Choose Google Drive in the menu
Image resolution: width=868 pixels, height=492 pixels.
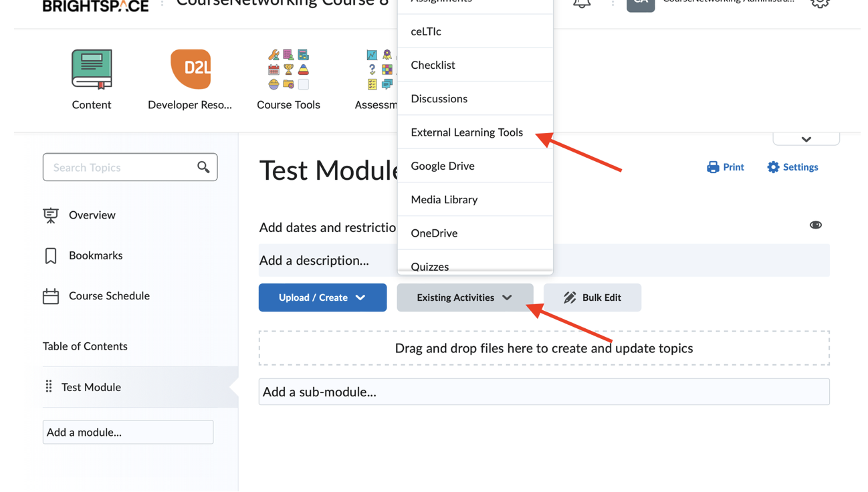pyautogui.click(x=443, y=166)
